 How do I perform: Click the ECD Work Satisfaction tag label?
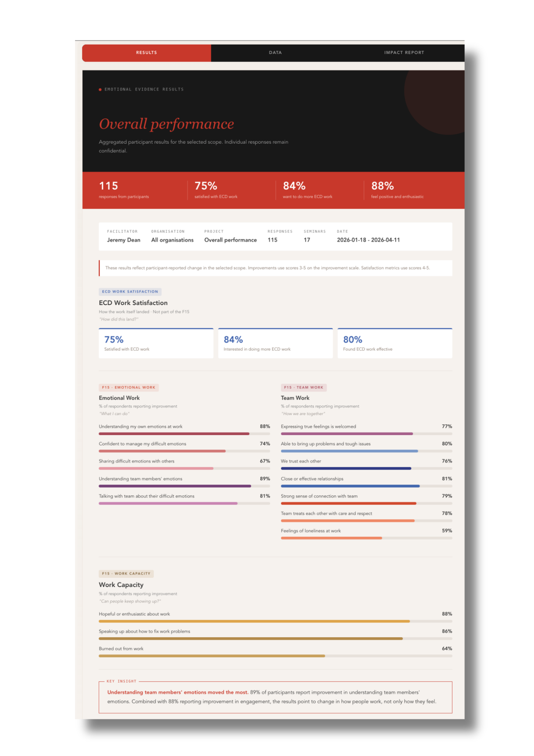tap(130, 291)
